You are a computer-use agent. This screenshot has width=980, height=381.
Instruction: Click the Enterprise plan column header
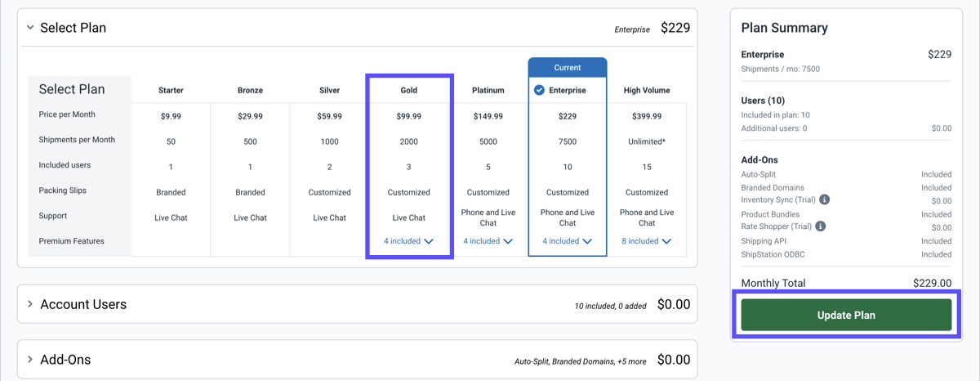[x=567, y=90]
